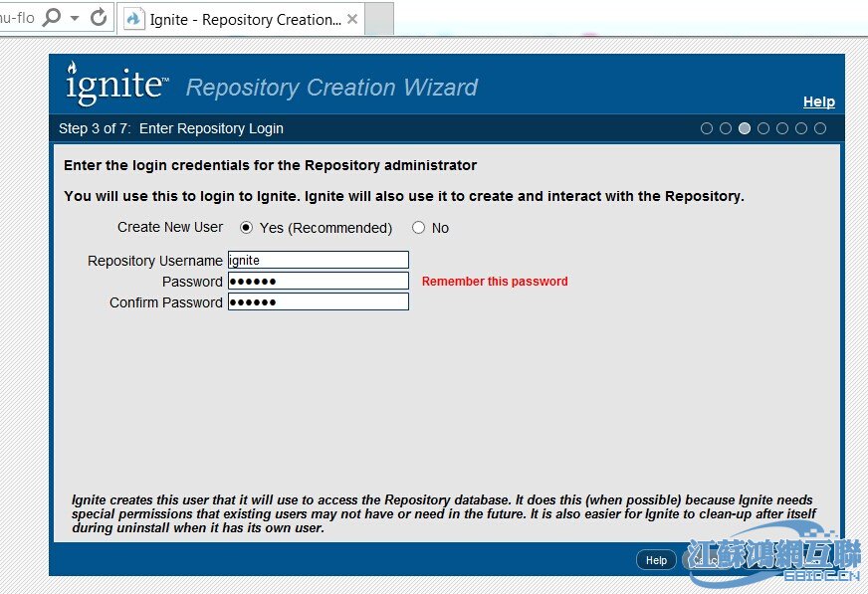Open the address bar dropdown arrow
868x594 pixels.
pyautogui.click(x=75, y=18)
